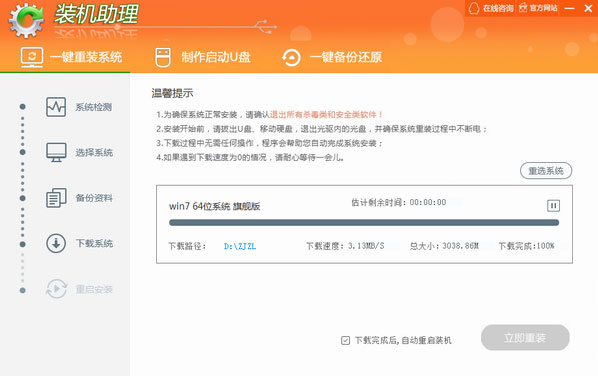Open the 一键重装系统 tab

pyautogui.click(x=71, y=57)
